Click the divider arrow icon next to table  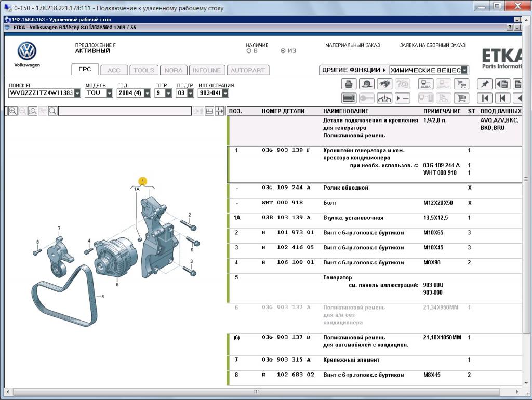tap(220, 111)
